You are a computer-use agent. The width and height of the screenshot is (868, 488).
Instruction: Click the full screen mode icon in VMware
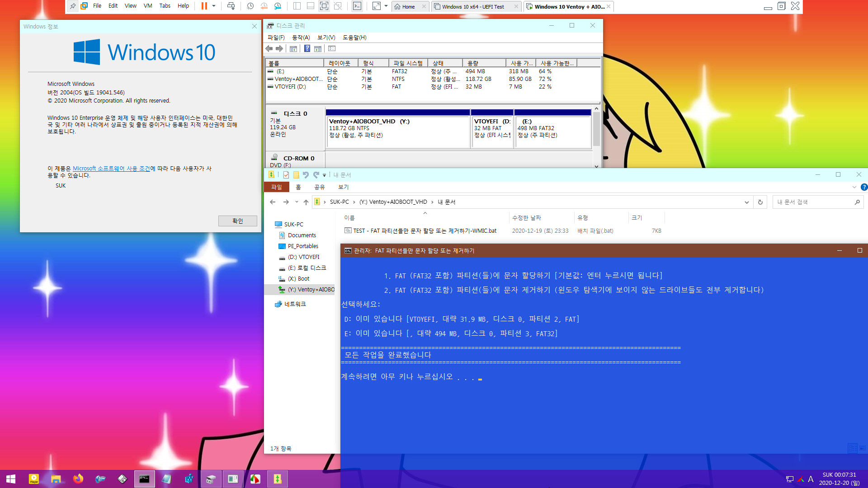[x=324, y=6]
